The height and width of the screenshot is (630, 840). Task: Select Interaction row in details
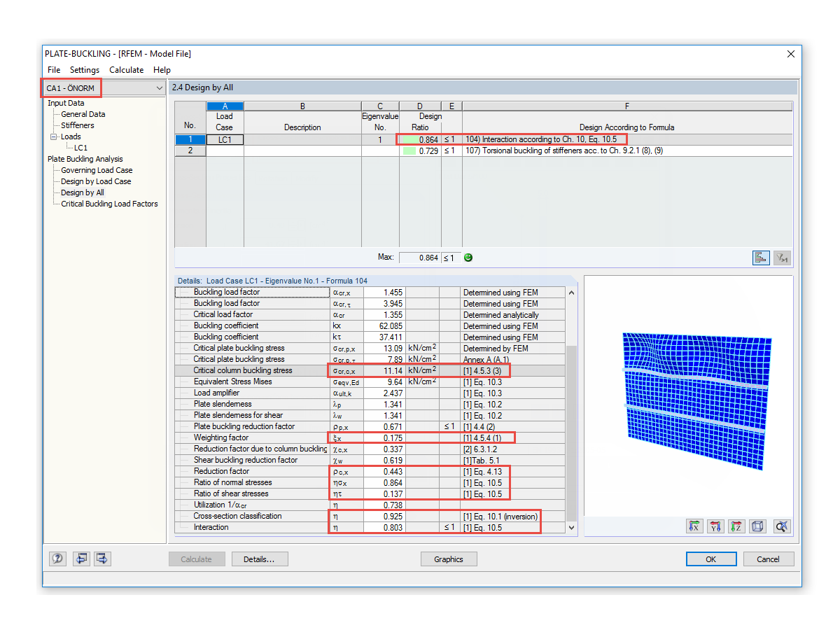[370, 527]
